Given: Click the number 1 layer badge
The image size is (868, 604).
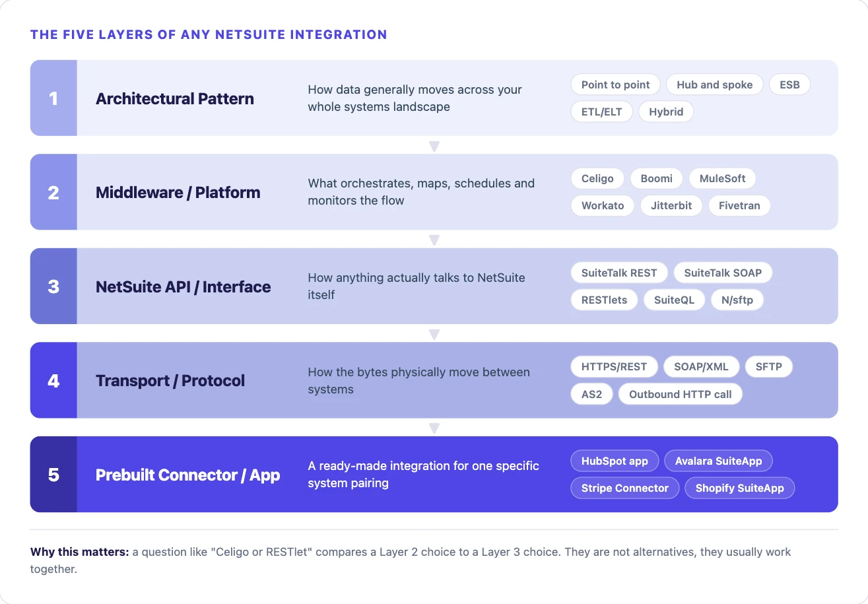Looking at the screenshot, I should [x=53, y=98].
